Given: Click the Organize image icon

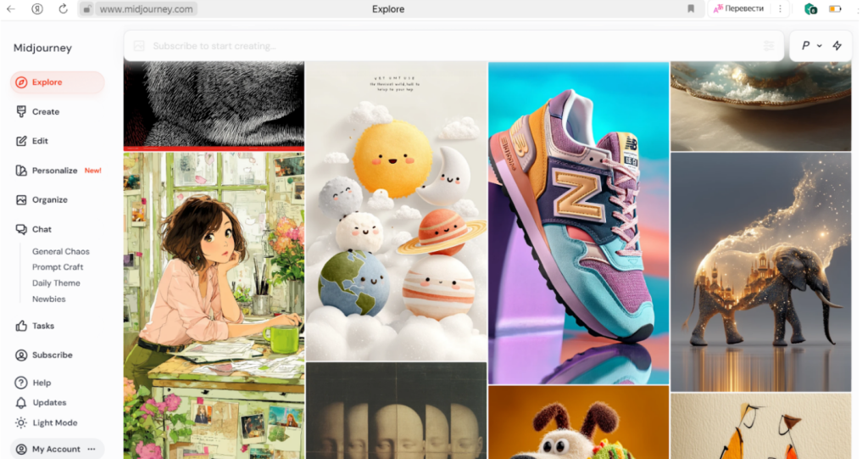Looking at the screenshot, I should pyautogui.click(x=22, y=200).
